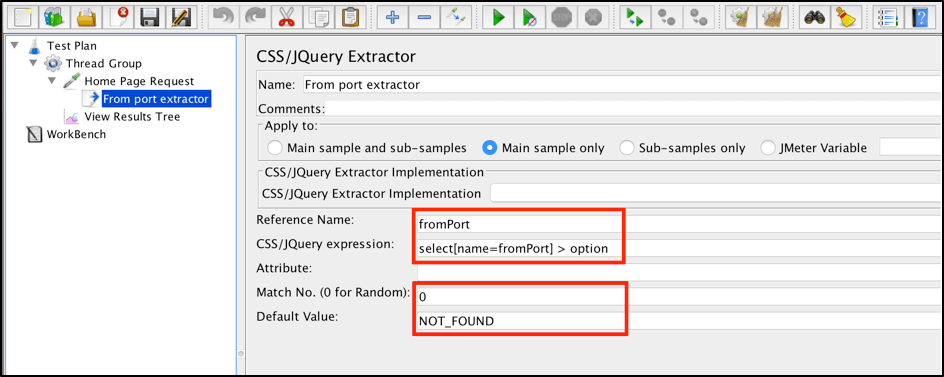Select Test Plan in the tree
944x377 pixels.
72,46
